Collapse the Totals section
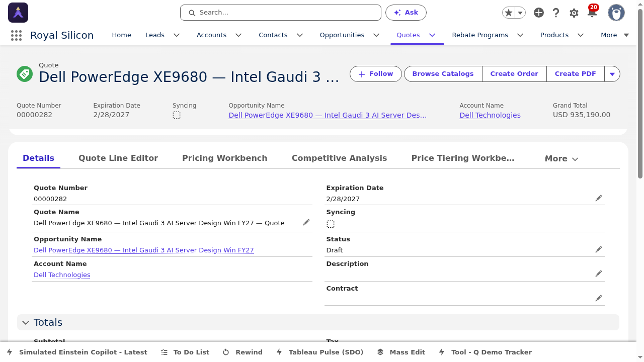 pos(26,322)
